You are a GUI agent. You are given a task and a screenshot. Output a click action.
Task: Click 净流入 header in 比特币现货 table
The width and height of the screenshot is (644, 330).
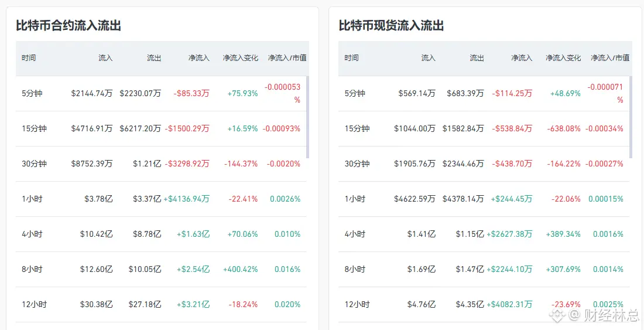pyautogui.click(x=522, y=58)
